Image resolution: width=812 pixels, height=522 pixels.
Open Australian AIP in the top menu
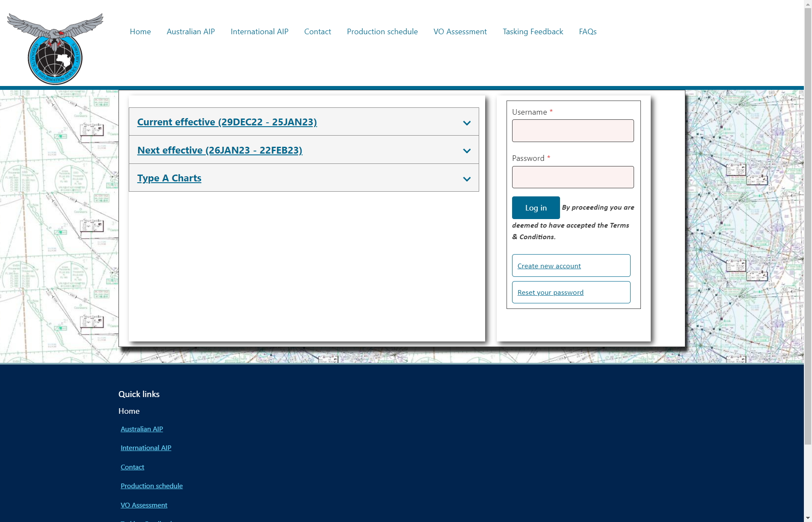coord(190,32)
